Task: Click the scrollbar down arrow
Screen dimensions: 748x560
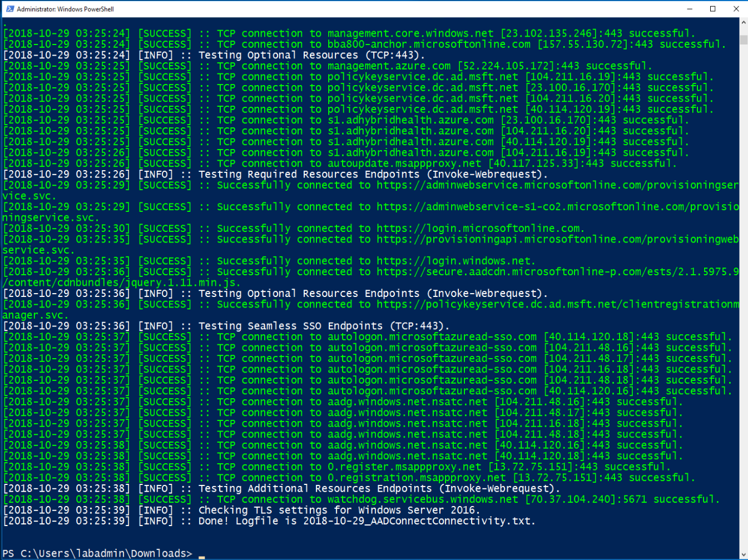Action: click(744, 554)
